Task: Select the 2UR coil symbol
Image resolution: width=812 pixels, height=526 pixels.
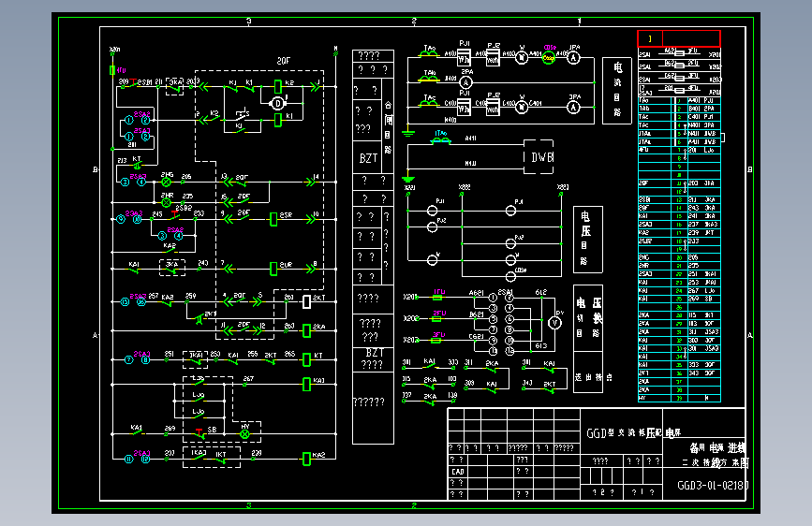Action: coord(273,269)
